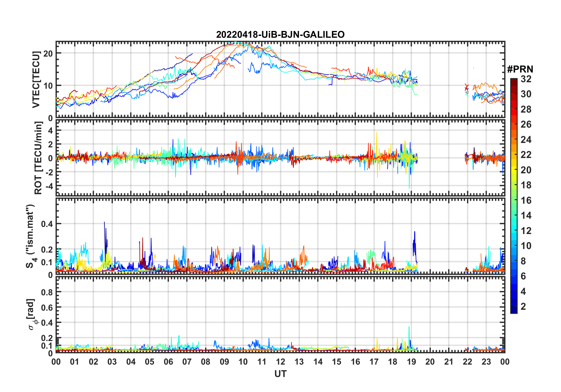Click the orange colorbar region near 24
This screenshot has height=392, width=561.
pos(514,139)
